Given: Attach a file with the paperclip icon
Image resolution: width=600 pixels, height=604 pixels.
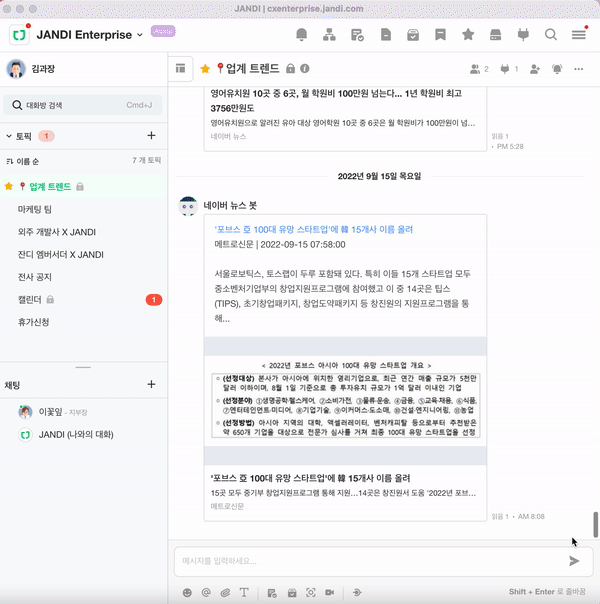Looking at the screenshot, I should coord(225,592).
